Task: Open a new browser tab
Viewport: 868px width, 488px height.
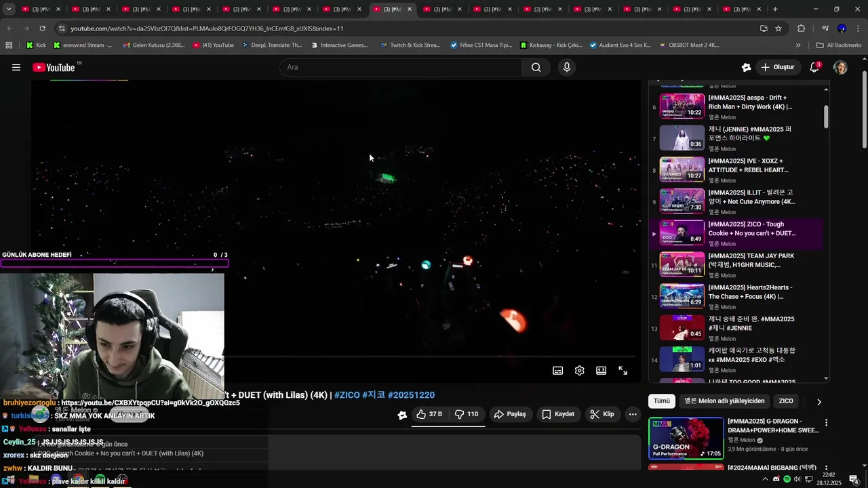Action: point(775,9)
